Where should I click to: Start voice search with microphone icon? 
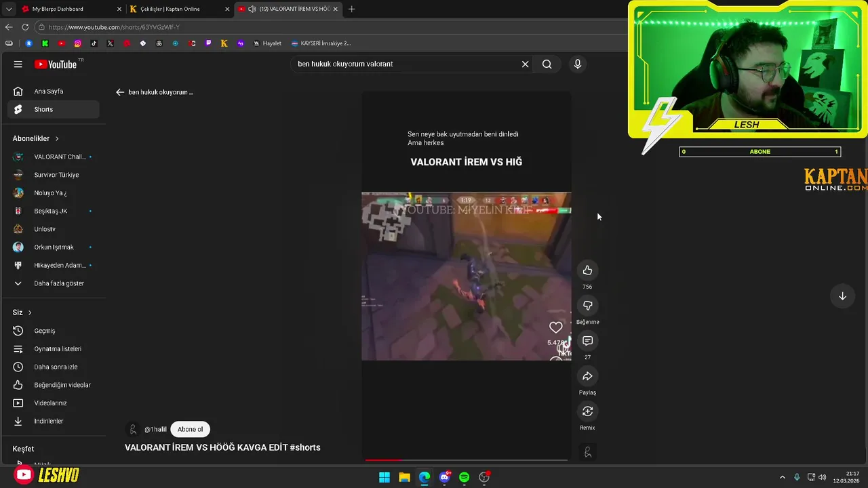[578, 64]
